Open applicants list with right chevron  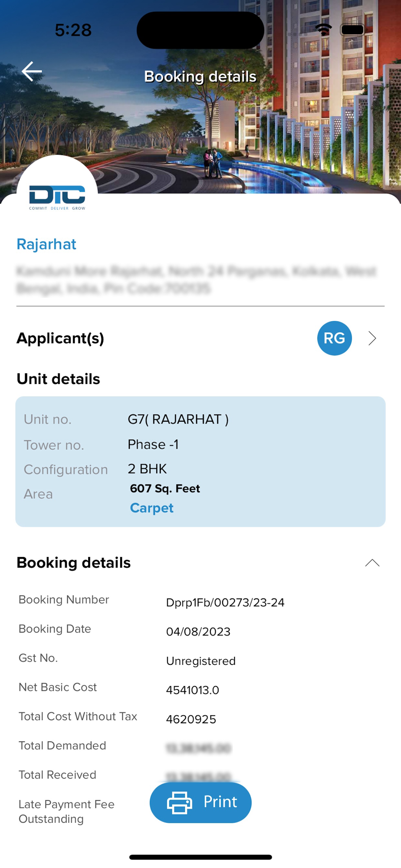pyautogui.click(x=372, y=338)
